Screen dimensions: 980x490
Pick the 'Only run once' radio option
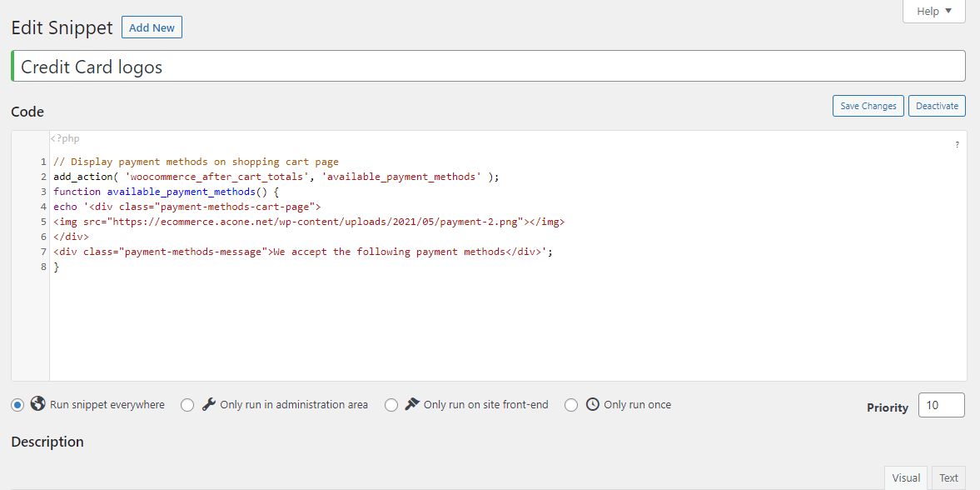[x=571, y=405]
